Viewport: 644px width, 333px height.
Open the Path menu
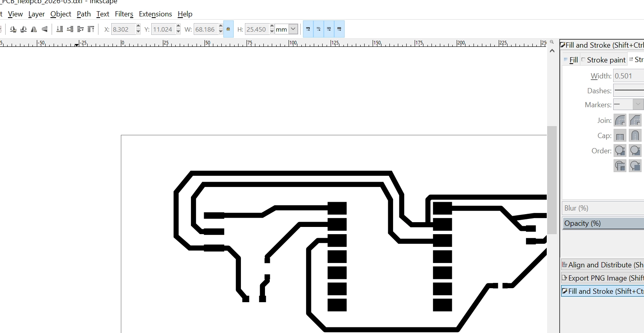[84, 14]
